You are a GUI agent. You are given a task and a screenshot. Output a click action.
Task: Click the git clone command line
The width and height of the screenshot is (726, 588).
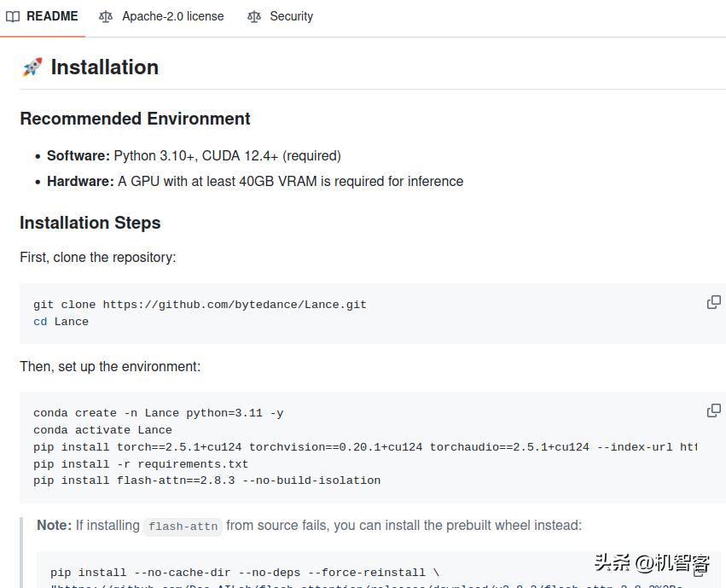(x=200, y=305)
